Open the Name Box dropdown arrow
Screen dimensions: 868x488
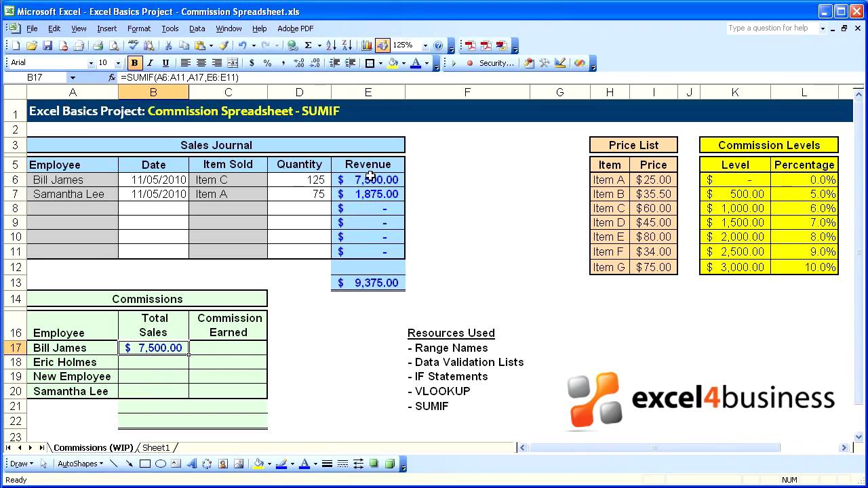point(73,78)
